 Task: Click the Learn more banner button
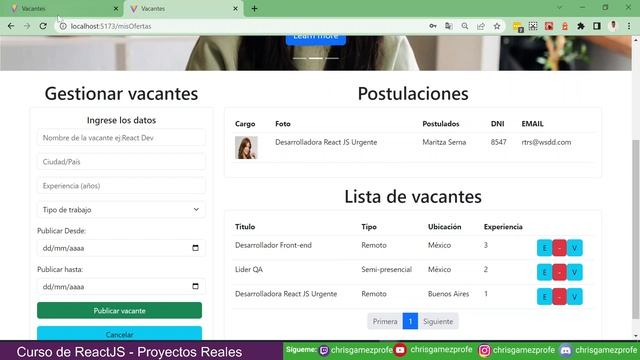coord(316,40)
